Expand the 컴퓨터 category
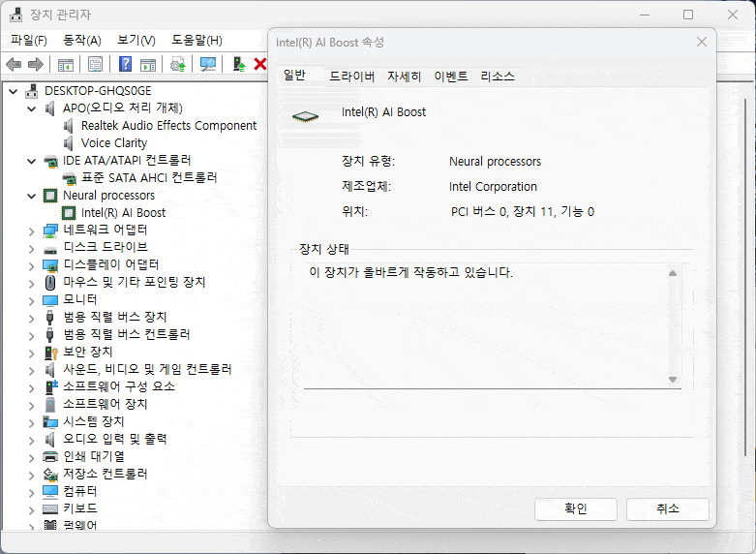Image resolution: width=756 pixels, height=554 pixels. pyautogui.click(x=31, y=492)
